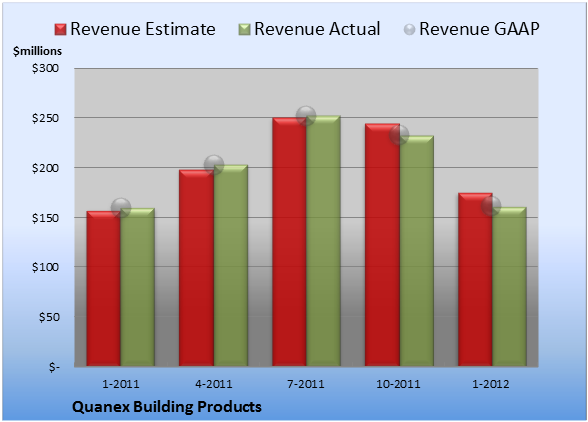Select the green actual bar for 7-2011
Image resolution: width=588 pixels, height=422 pixels.
pyautogui.click(x=323, y=240)
